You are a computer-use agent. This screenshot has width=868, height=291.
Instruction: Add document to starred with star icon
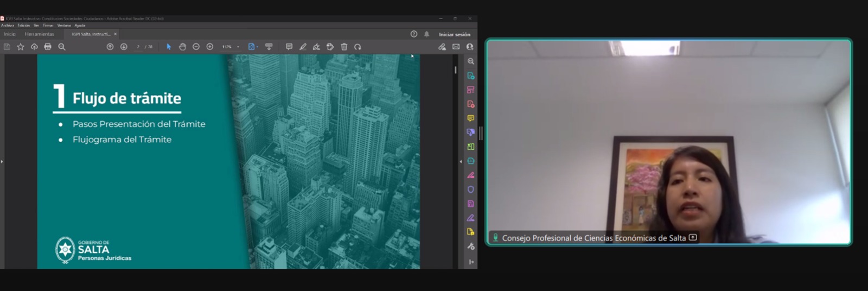[21, 47]
